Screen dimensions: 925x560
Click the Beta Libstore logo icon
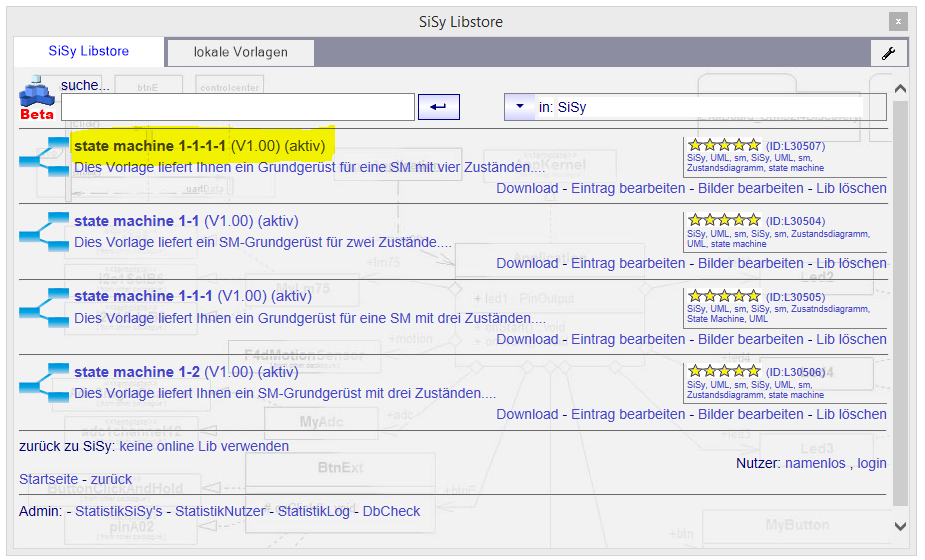click(36, 96)
